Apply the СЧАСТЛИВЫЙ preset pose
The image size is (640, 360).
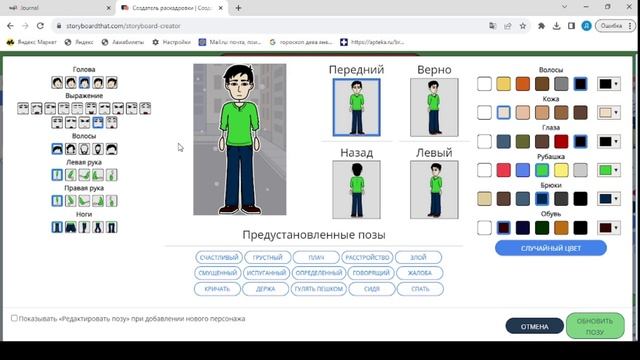(219, 258)
